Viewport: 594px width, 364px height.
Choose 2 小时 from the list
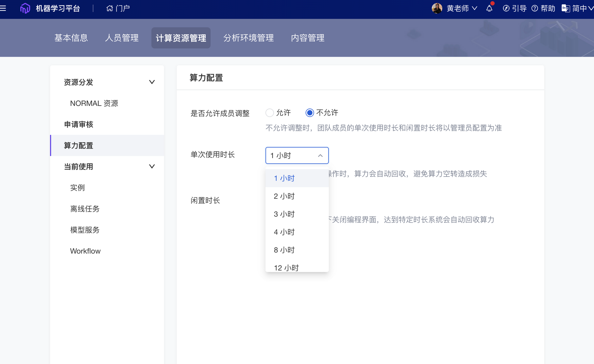(284, 196)
